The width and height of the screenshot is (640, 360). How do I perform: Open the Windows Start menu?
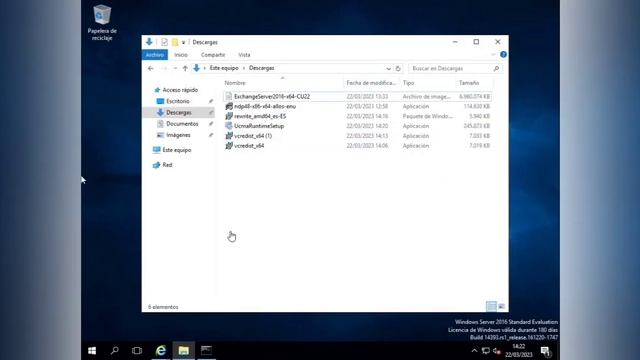(92, 351)
